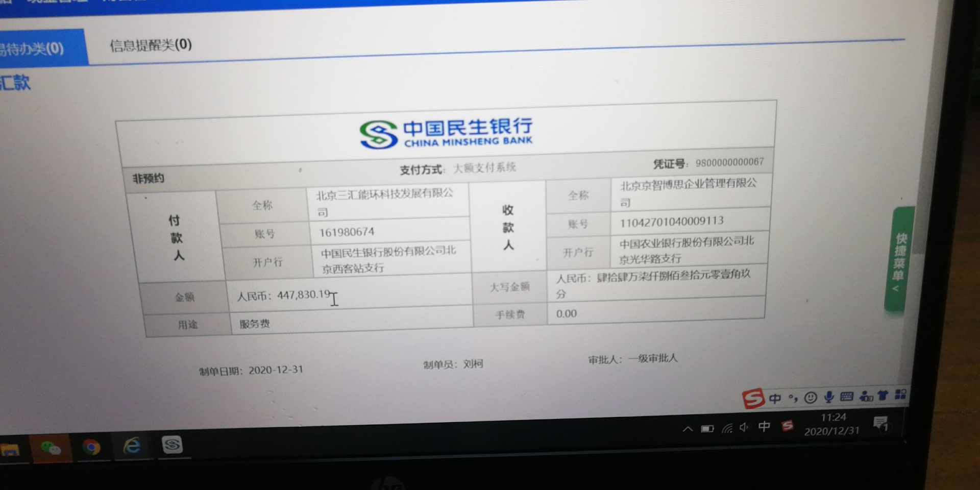Open WeChat from the taskbar

50,448
